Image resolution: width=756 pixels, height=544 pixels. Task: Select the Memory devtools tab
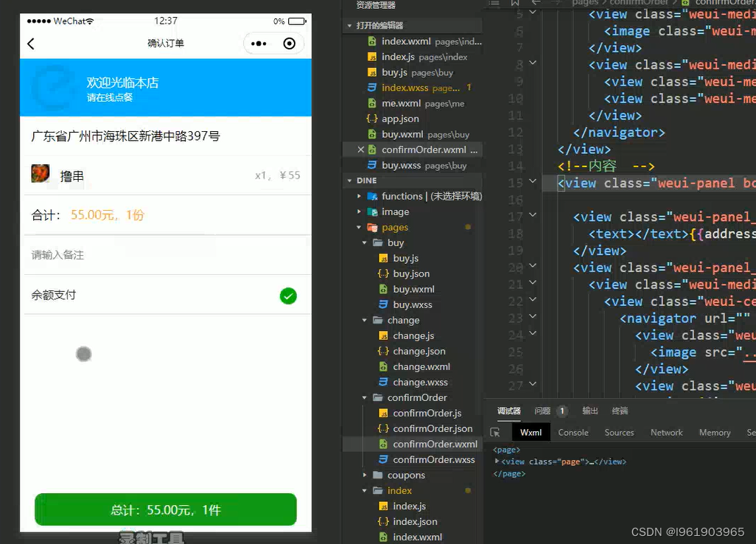tap(715, 433)
